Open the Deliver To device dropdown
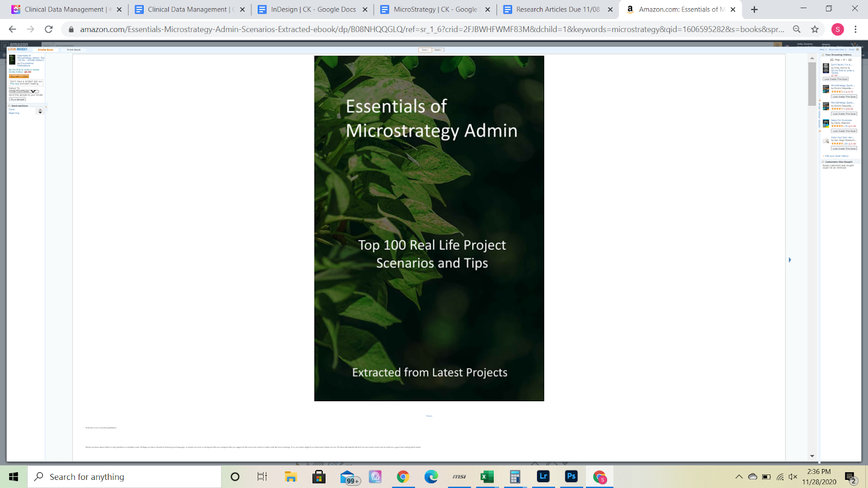 (24, 92)
